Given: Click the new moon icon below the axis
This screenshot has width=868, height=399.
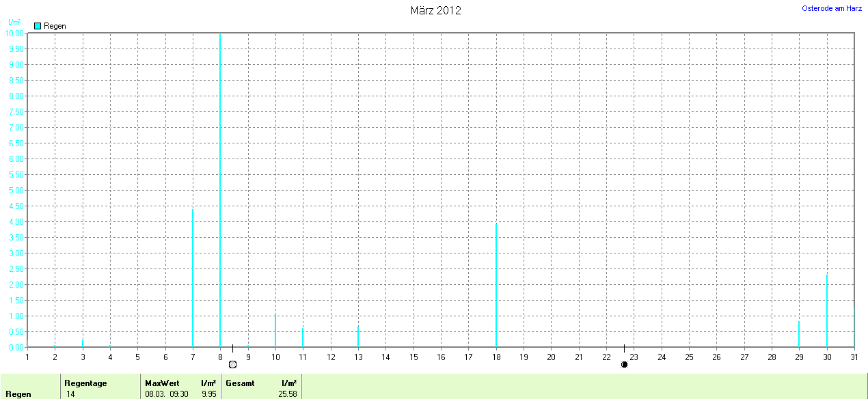Looking at the screenshot, I should (624, 365).
